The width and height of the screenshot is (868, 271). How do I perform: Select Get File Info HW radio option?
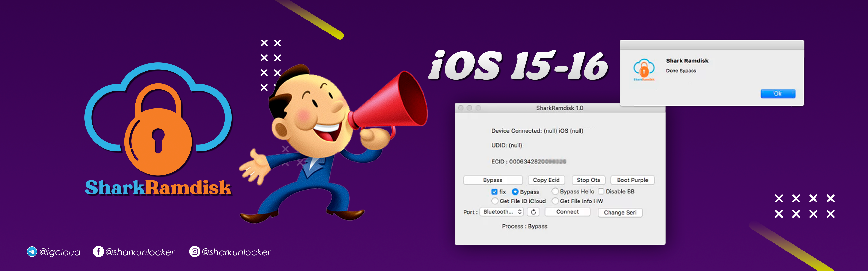pyautogui.click(x=555, y=201)
